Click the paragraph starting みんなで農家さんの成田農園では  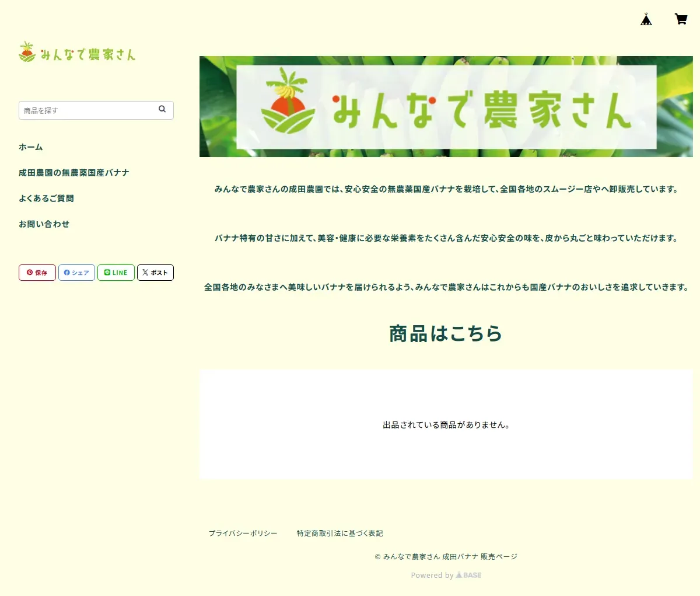pos(446,189)
